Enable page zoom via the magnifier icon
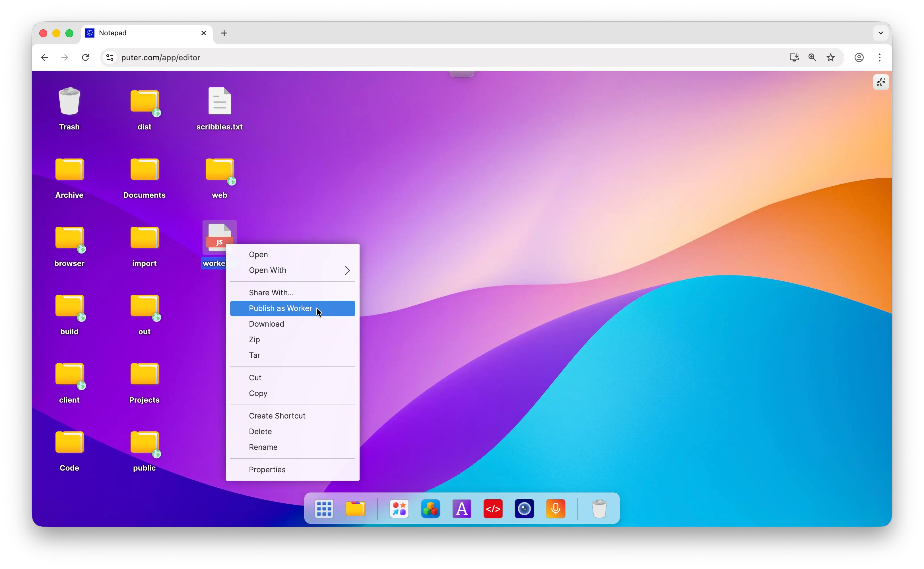 (813, 57)
